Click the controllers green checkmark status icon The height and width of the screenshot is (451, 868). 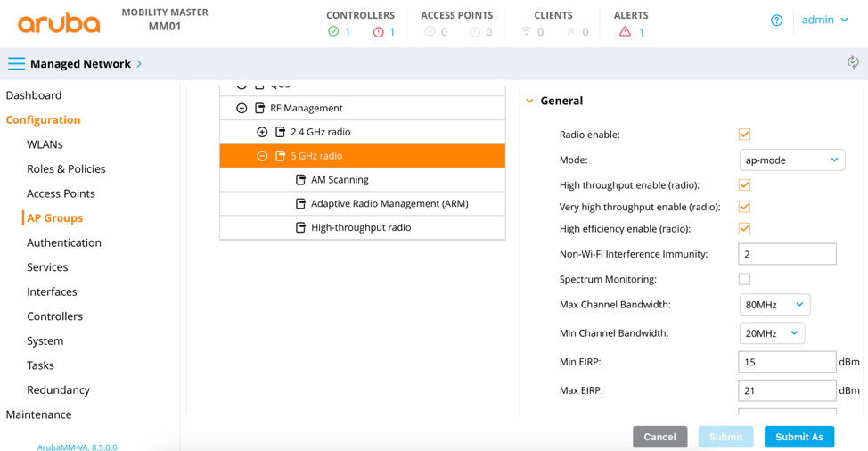click(x=333, y=32)
